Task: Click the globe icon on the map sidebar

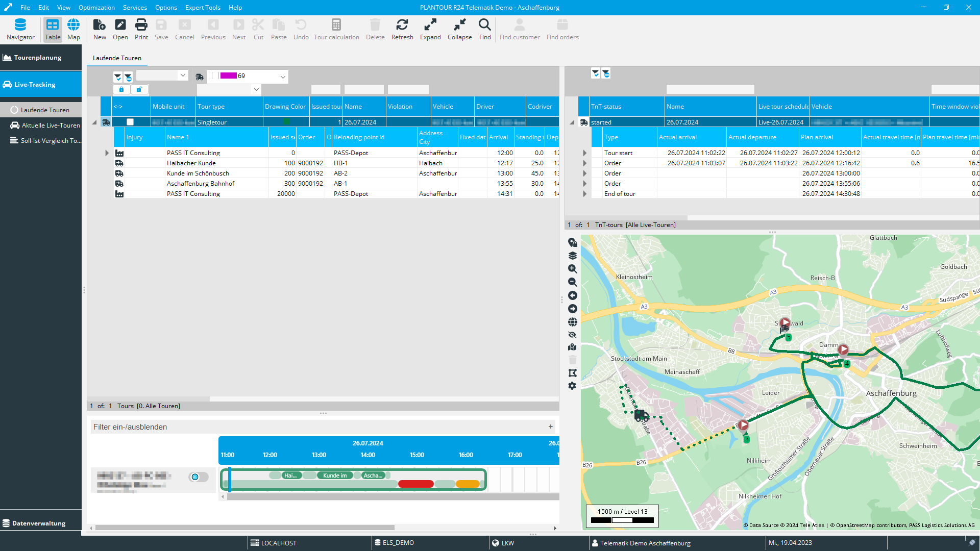Action: (x=573, y=322)
